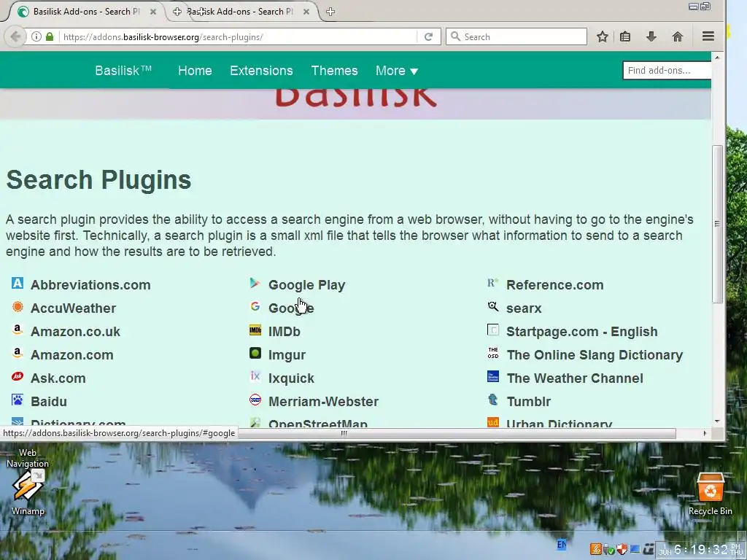Image resolution: width=747 pixels, height=560 pixels.
Task: Click the Baidu paw icon
Action: tap(18, 400)
